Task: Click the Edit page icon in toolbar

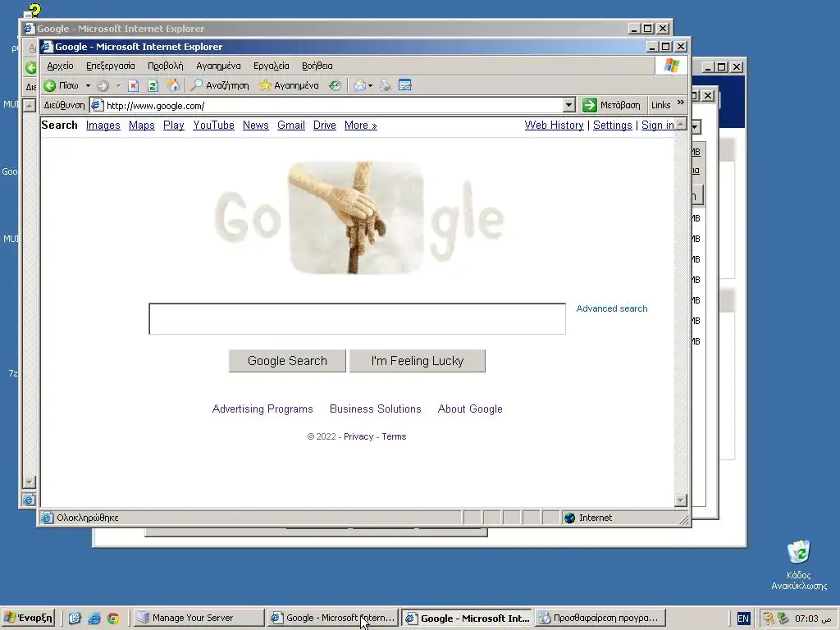Action: [405, 85]
